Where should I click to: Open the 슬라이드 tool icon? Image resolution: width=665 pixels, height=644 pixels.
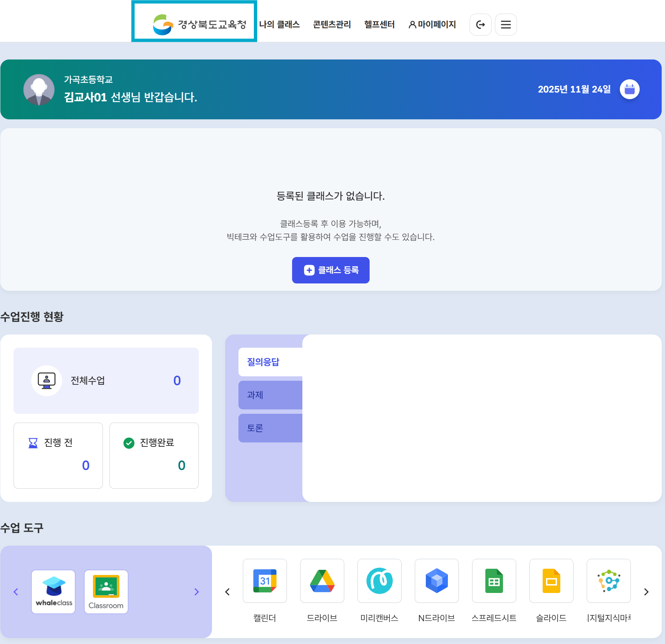[x=551, y=581]
